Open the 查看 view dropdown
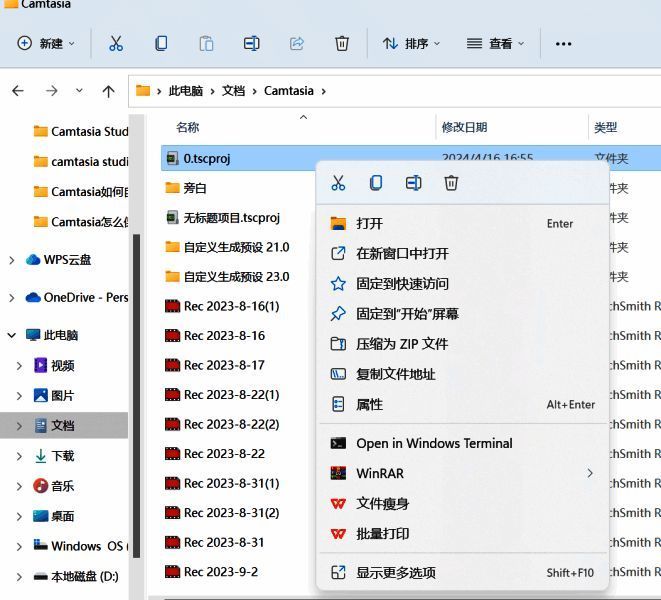 [495, 43]
